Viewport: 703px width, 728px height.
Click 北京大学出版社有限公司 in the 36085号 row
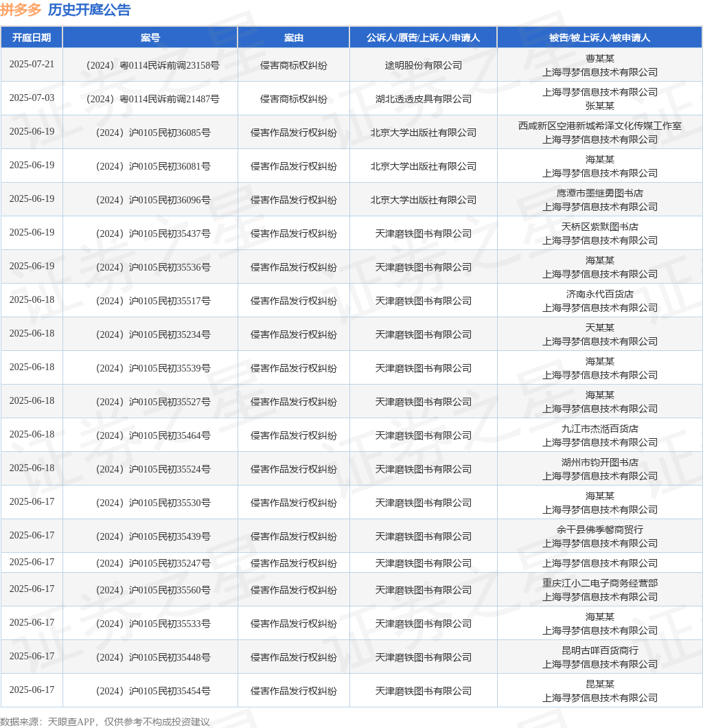(x=423, y=133)
